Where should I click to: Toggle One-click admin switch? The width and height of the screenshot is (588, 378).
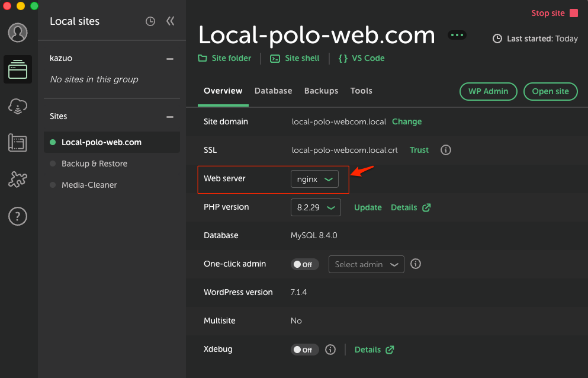pos(304,264)
